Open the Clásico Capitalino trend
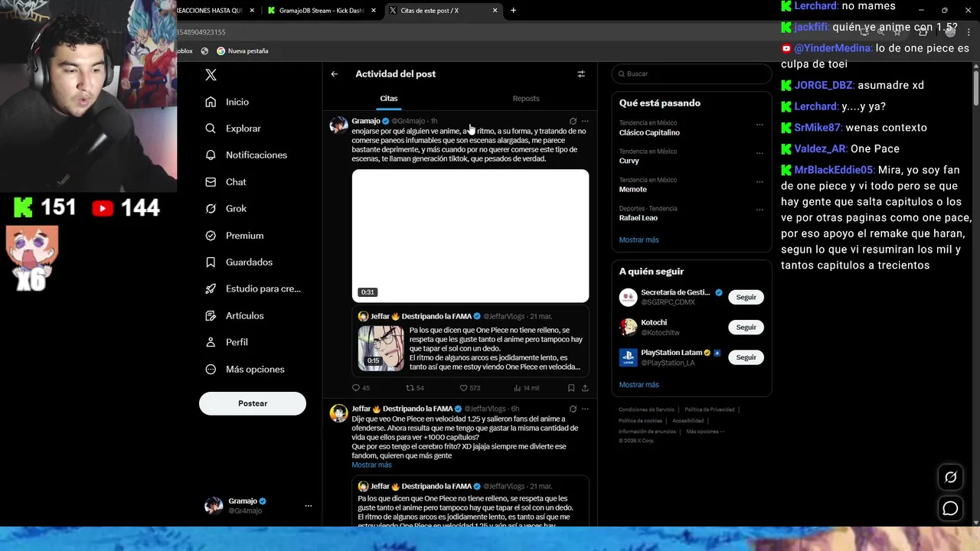Viewport: 980px width, 551px height. (x=649, y=132)
